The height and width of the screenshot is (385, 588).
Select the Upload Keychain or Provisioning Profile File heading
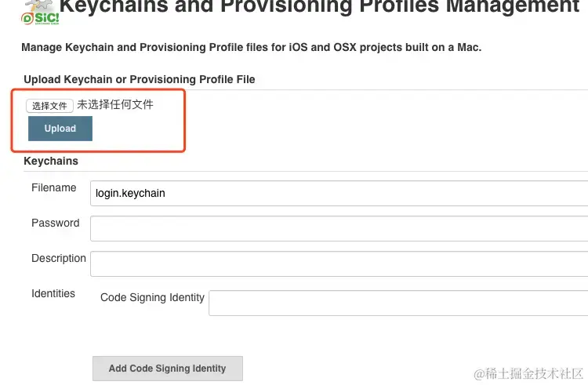139,79
